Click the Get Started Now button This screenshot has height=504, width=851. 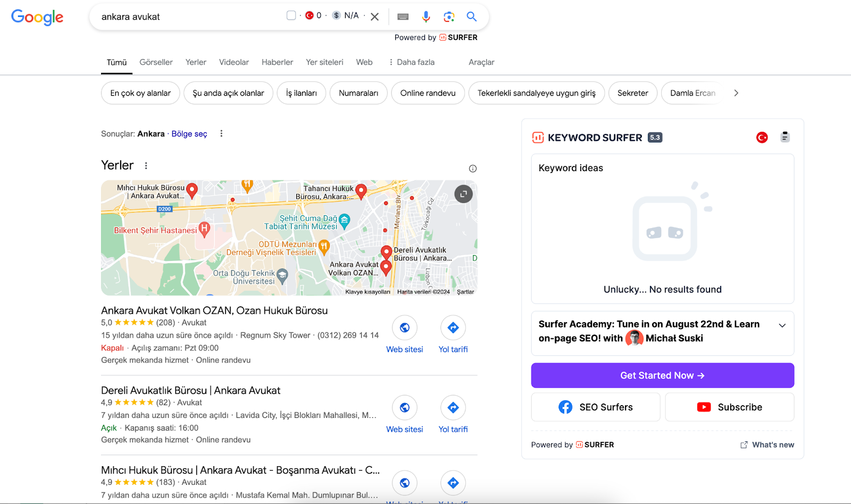point(663,375)
